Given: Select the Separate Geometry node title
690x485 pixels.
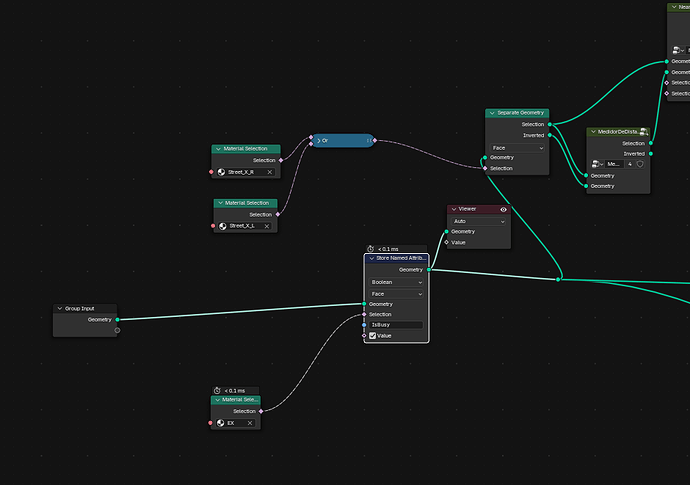Looking at the screenshot, I should pos(521,113).
